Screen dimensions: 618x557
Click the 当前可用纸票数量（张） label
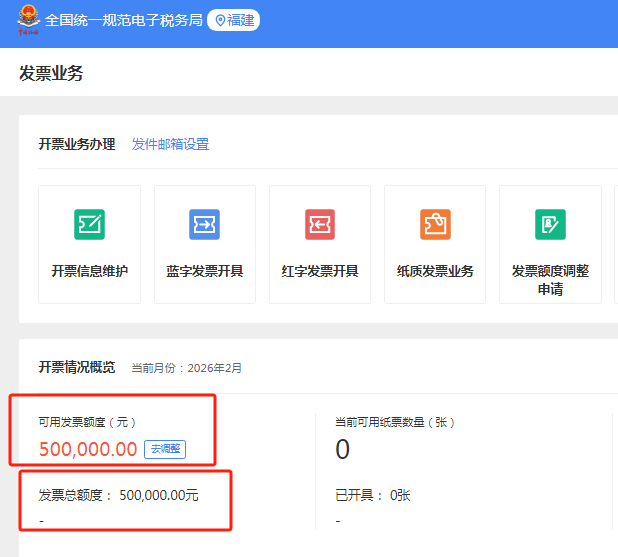click(x=395, y=422)
